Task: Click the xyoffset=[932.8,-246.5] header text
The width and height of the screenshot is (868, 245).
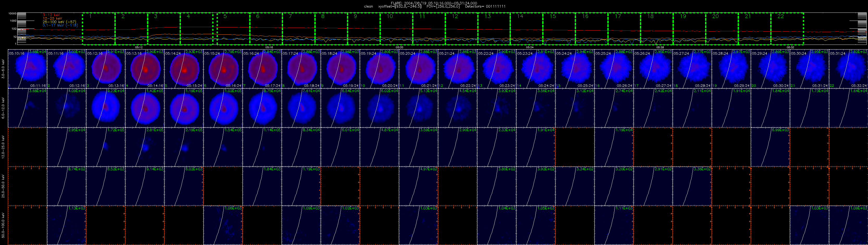Action: [x=400, y=7]
